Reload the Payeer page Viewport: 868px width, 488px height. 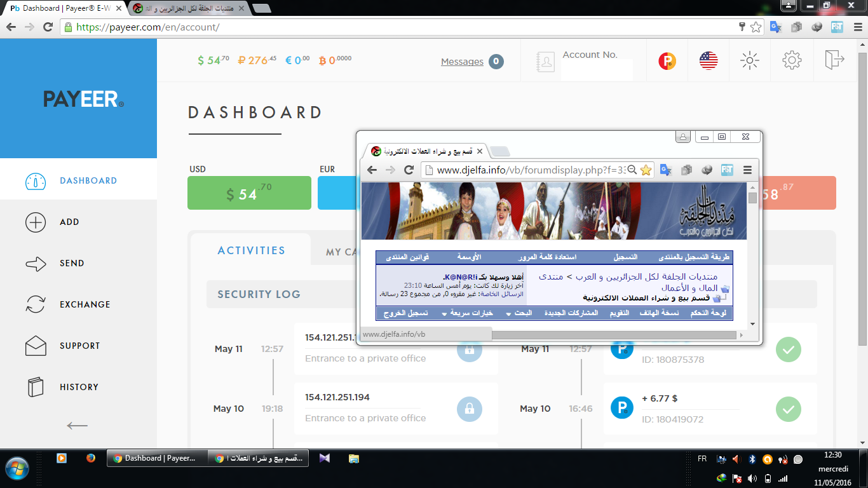48,27
